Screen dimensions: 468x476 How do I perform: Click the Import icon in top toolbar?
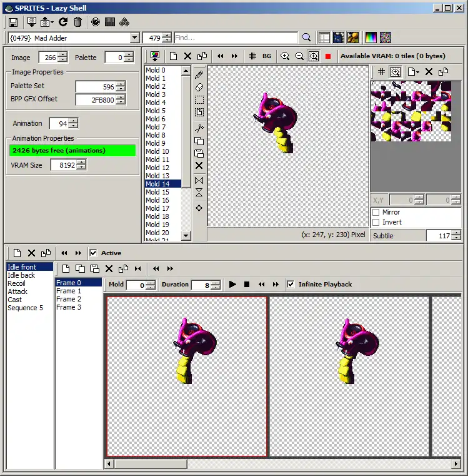(x=31, y=22)
